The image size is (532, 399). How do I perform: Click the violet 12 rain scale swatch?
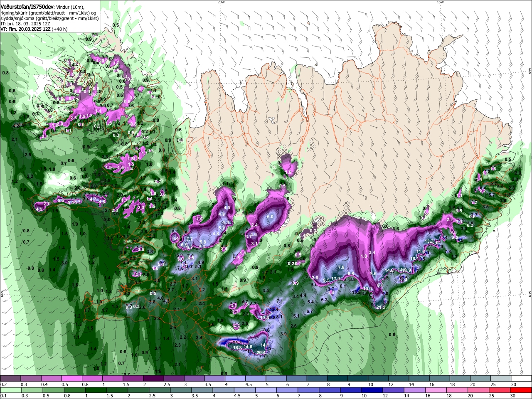tap(394, 390)
